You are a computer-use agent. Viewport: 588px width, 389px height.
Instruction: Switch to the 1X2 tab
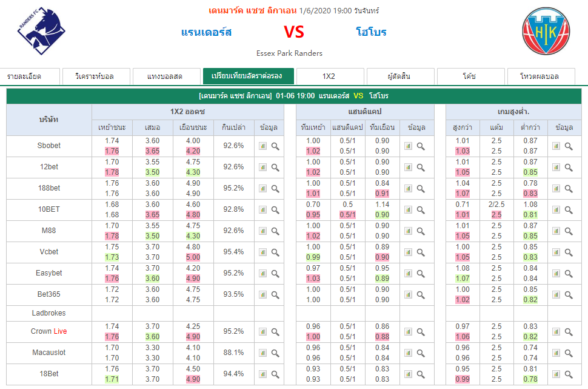coord(330,76)
